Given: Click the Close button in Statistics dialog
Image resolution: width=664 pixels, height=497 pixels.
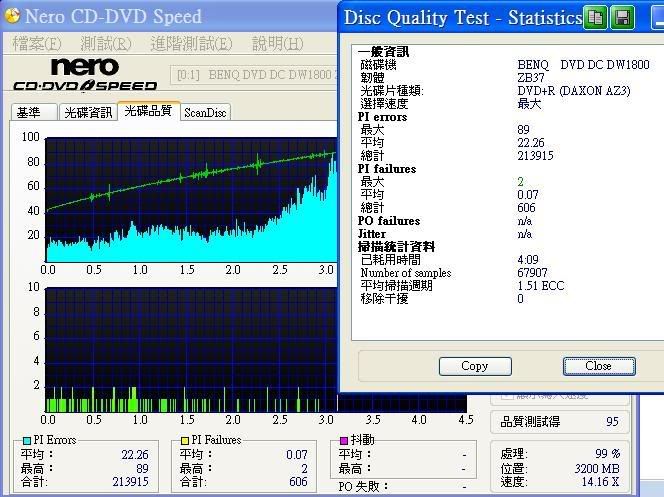Looking at the screenshot, I should pyautogui.click(x=599, y=366).
